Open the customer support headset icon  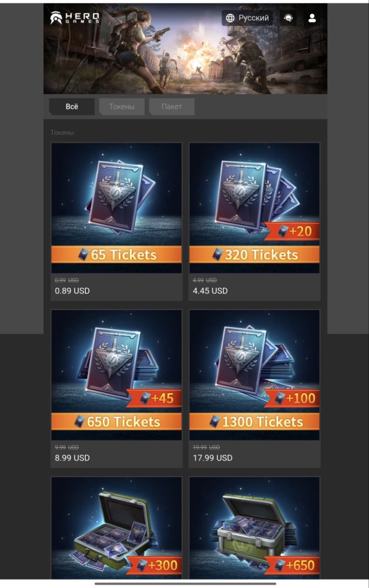click(288, 18)
